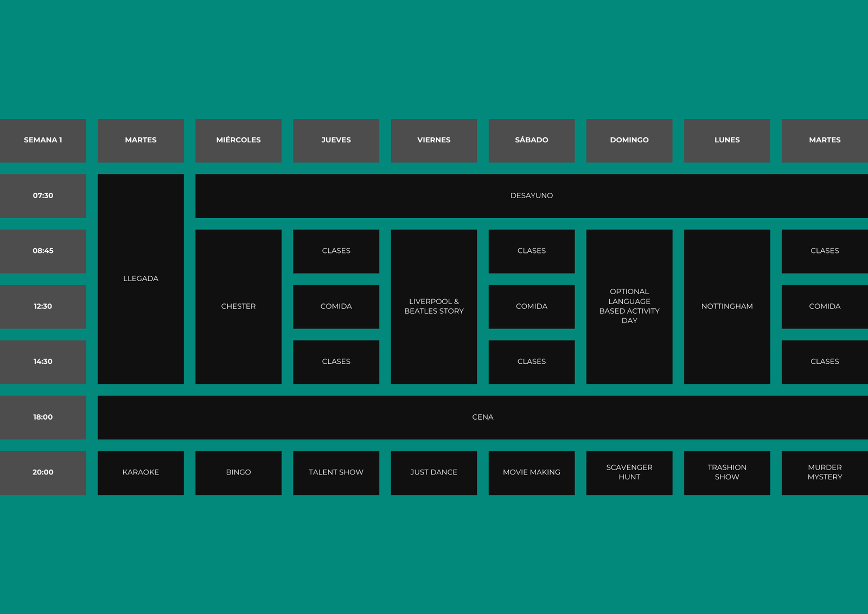Click the DESAYUNO block
868x614 pixels.
tap(531, 195)
